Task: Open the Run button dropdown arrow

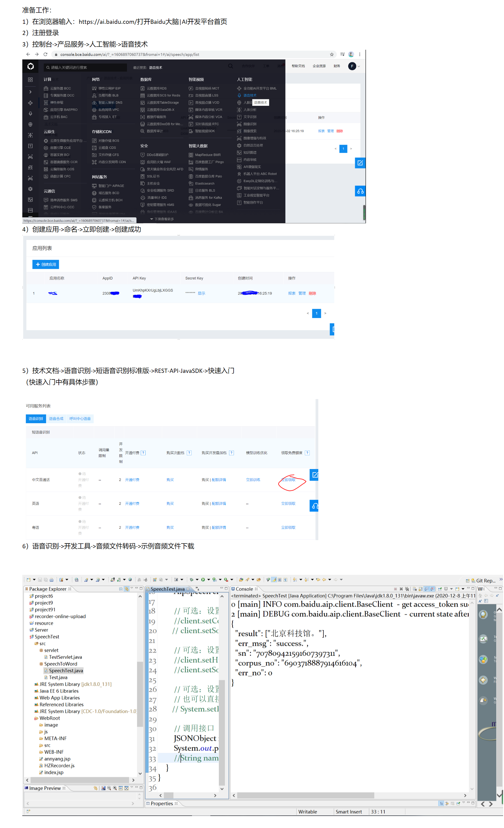Action: tap(209, 580)
